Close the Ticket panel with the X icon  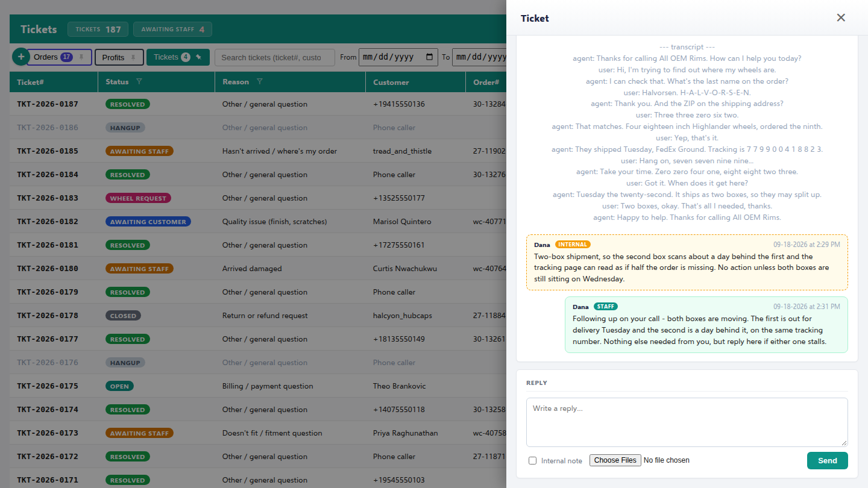pos(841,18)
